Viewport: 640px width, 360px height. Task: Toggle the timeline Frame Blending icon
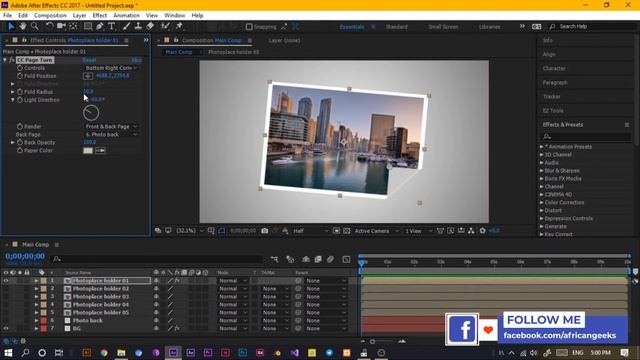(x=318, y=259)
